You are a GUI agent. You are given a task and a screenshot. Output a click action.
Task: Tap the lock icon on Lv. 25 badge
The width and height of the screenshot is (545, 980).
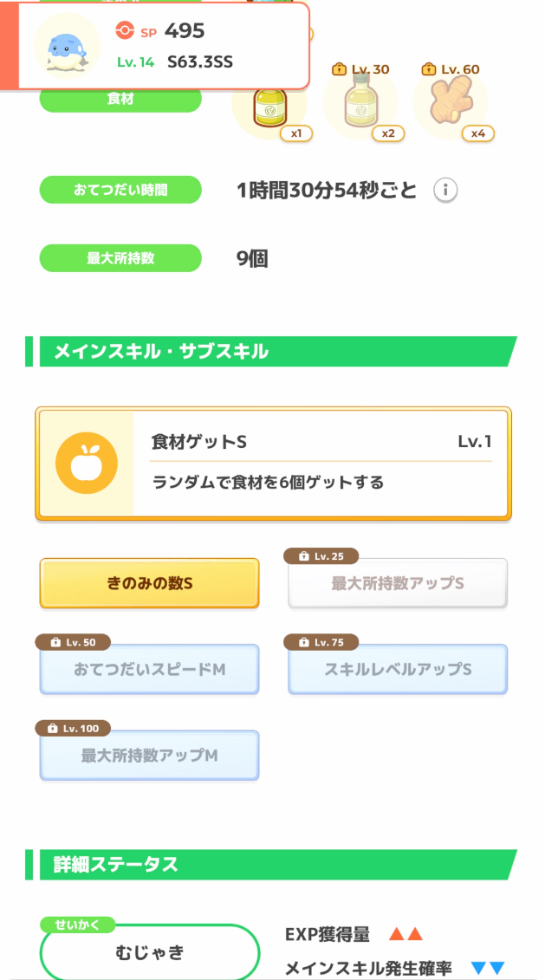(303, 556)
